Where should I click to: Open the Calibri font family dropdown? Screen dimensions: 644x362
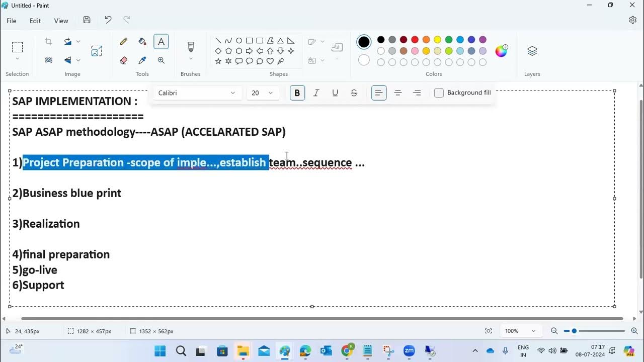(197, 93)
